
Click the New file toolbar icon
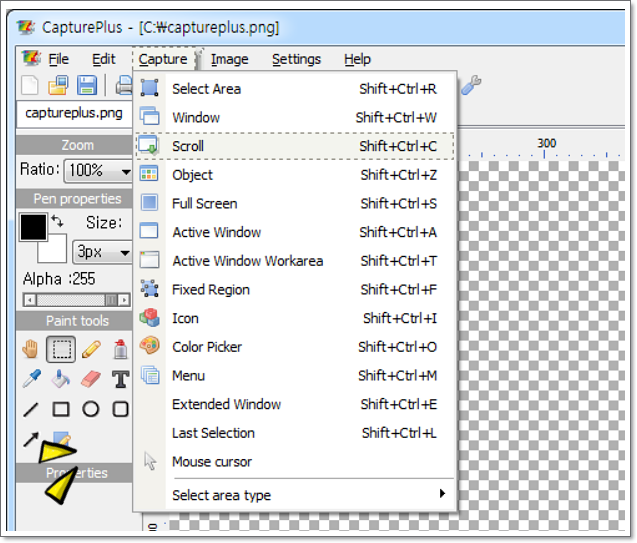[x=30, y=85]
